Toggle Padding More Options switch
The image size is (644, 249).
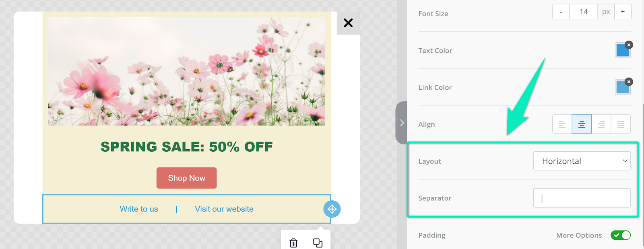620,235
